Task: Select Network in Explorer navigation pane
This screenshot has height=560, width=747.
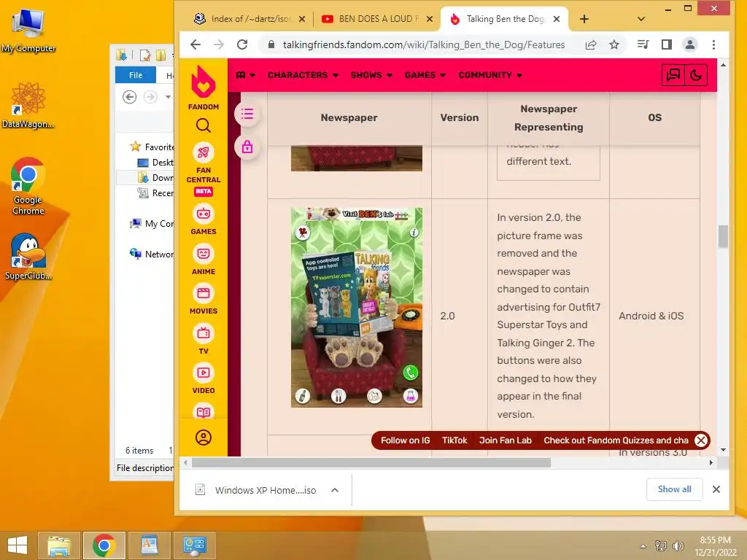Action: (x=152, y=254)
